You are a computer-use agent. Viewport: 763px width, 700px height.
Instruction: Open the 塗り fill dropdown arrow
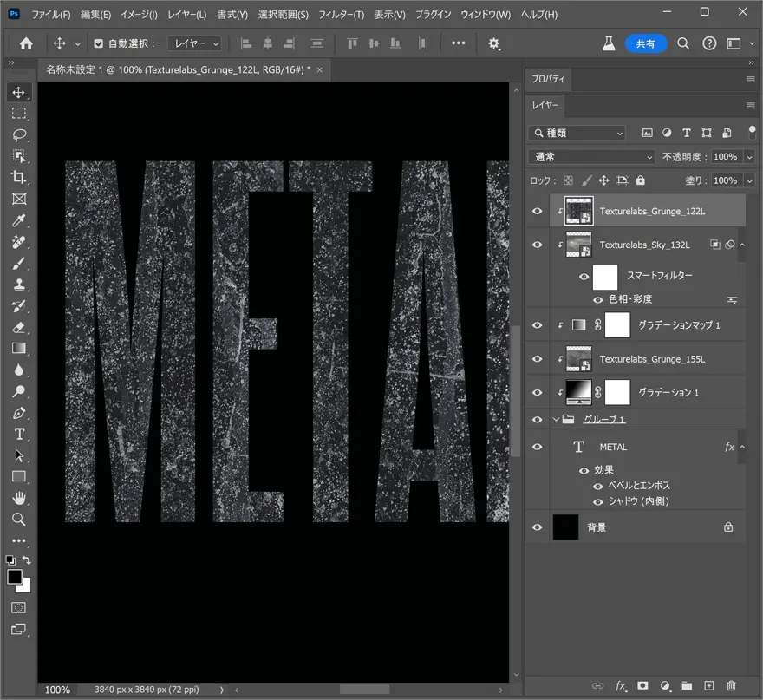point(750,180)
